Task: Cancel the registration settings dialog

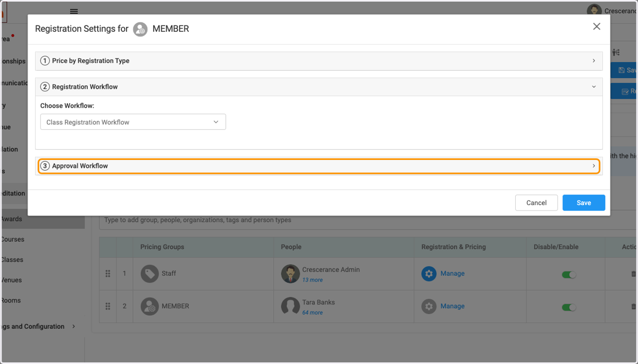Action: 536,202
